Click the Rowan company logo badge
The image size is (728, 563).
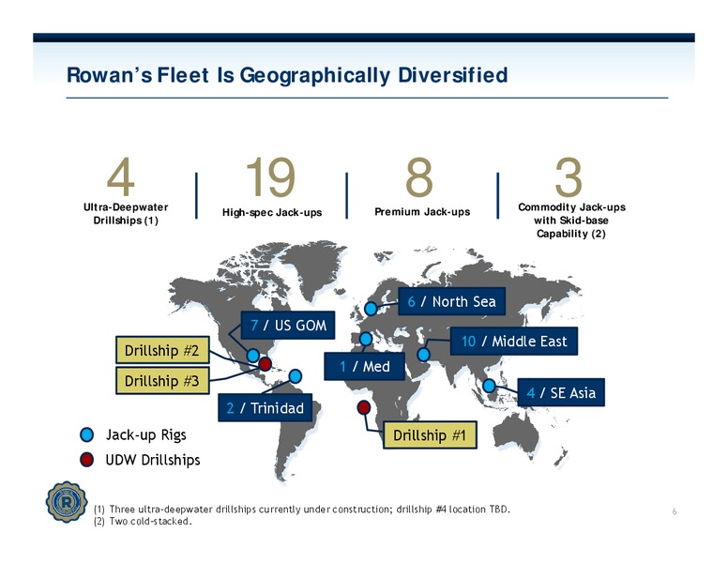[x=67, y=502]
